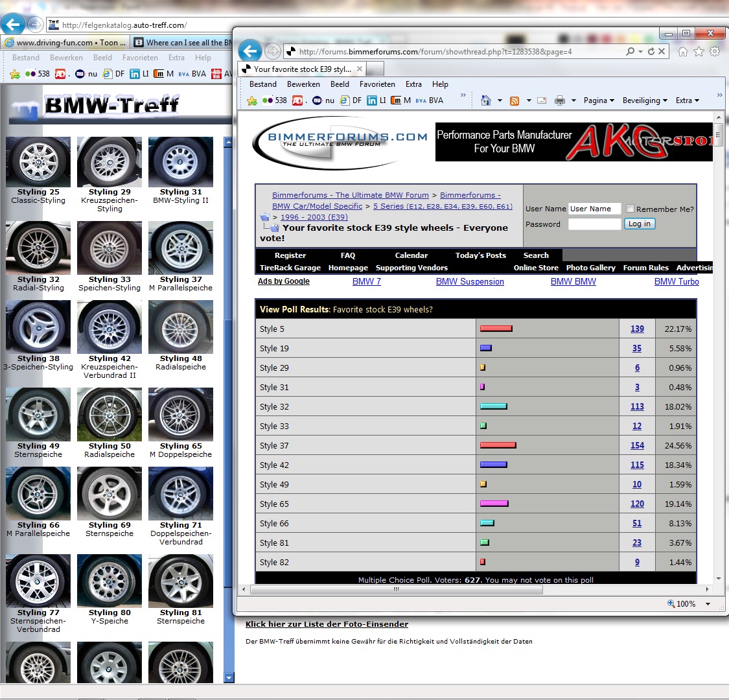Open Today's Posts in the forum navbar

click(480, 255)
